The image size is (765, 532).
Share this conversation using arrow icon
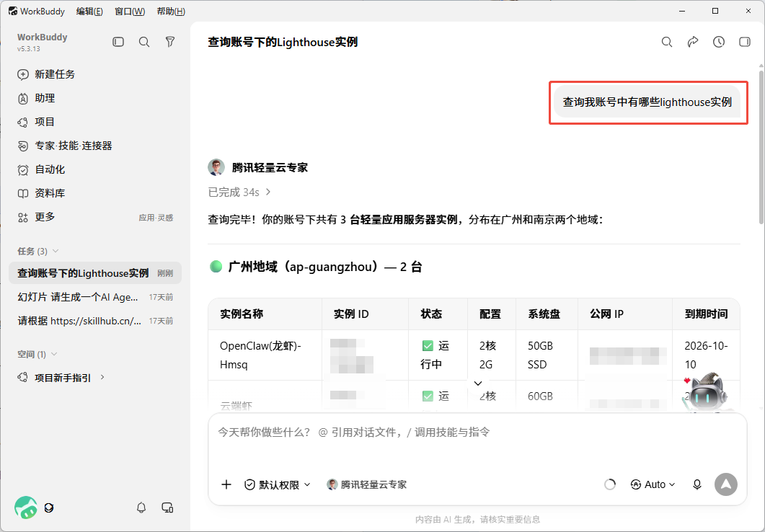click(x=693, y=42)
